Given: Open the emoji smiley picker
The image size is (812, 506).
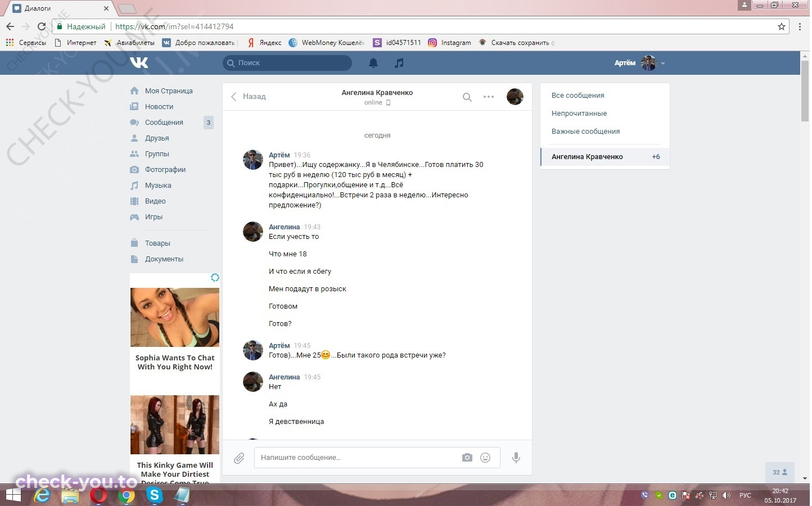Looking at the screenshot, I should (485, 458).
